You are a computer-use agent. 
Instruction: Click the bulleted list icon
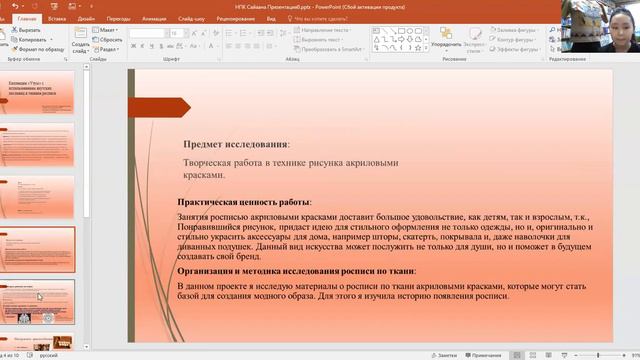[x=230, y=33]
